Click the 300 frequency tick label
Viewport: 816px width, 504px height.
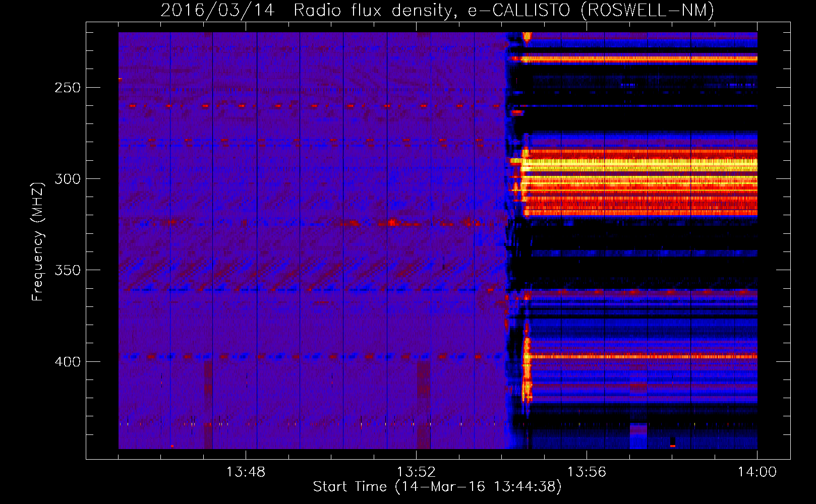(x=68, y=179)
